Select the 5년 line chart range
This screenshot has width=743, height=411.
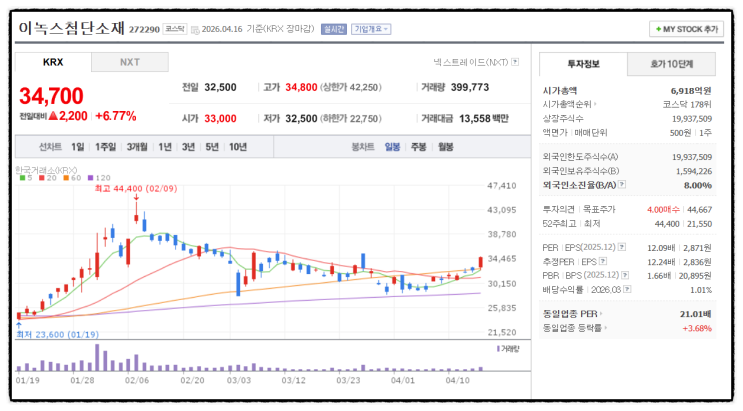212,147
